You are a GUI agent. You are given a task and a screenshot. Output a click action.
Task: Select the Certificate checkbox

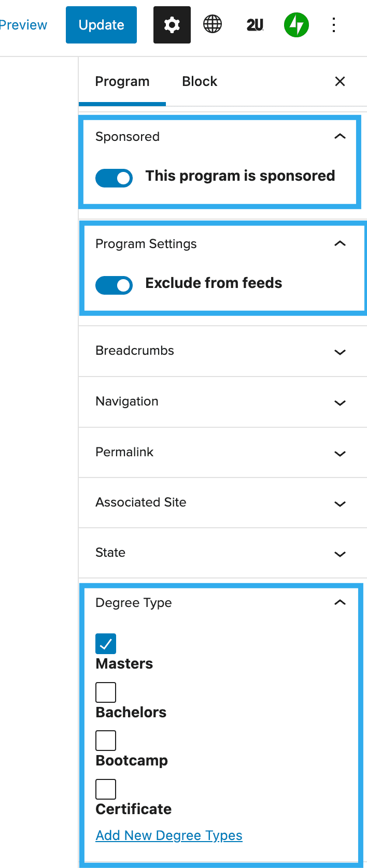point(106,789)
